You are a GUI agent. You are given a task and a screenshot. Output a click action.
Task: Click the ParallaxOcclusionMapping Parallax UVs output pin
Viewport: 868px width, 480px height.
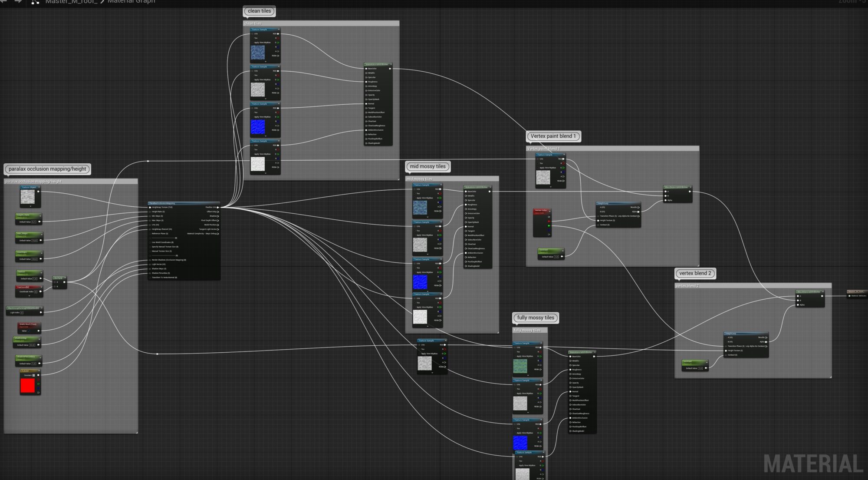pos(218,207)
